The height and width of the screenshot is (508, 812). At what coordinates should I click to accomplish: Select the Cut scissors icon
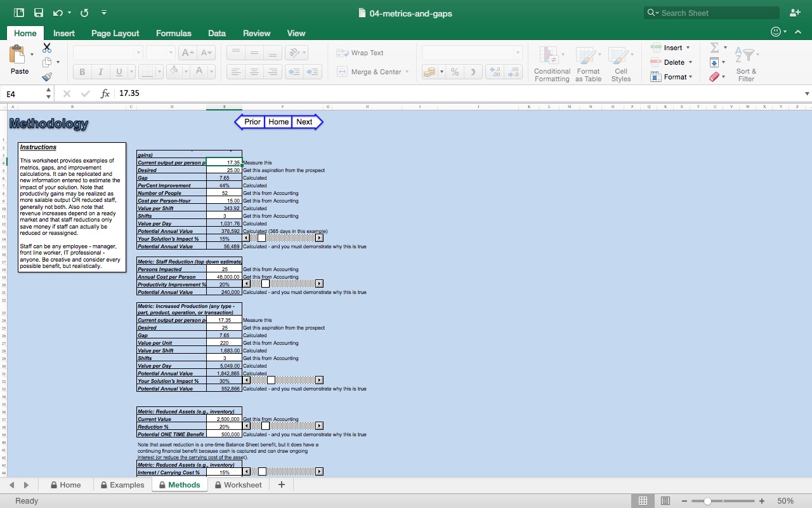click(46, 47)
